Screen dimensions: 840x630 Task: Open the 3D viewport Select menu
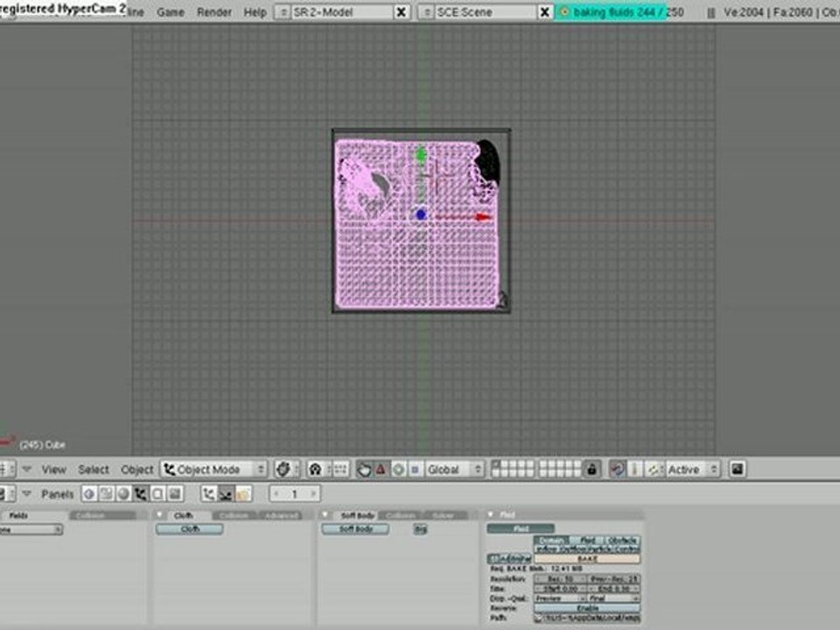pos(94,469)
